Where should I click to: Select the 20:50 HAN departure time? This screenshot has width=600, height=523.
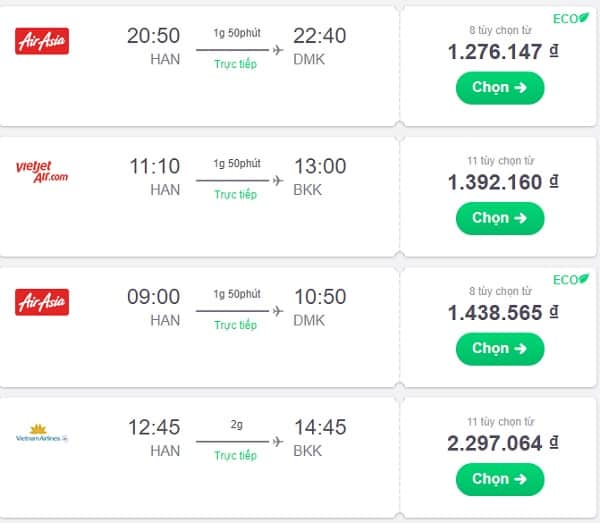pos(153,36)
